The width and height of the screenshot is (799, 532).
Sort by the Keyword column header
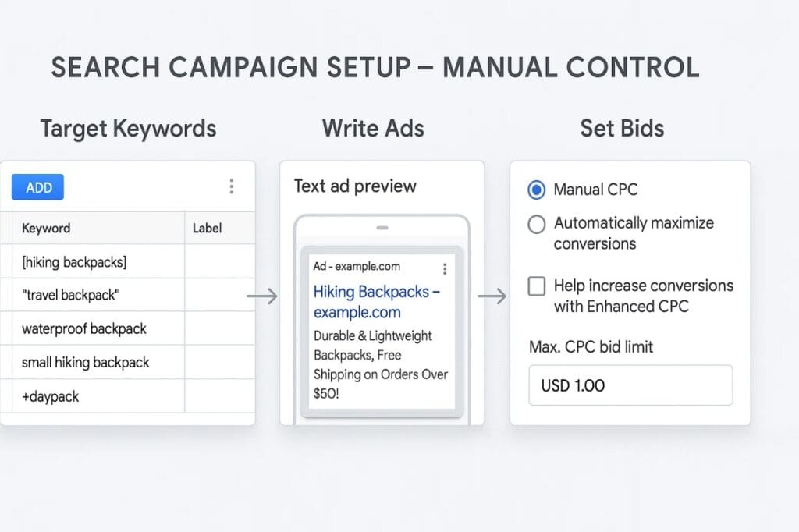tap(46, 229)
